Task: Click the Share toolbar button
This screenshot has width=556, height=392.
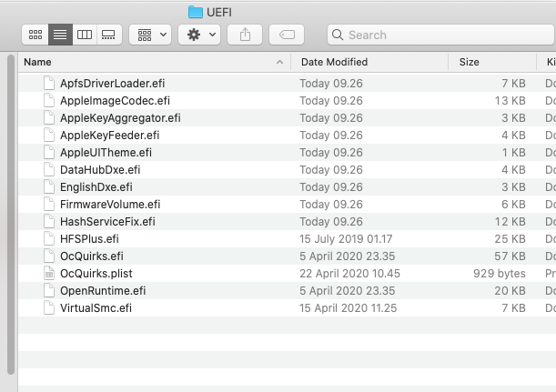Action: coord(245,35)
